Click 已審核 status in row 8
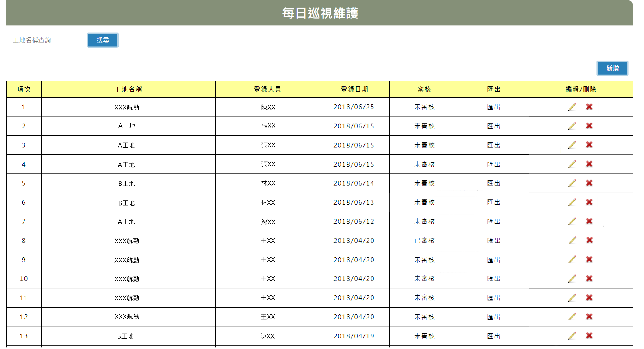644x349 pixels. pos(424,241)
